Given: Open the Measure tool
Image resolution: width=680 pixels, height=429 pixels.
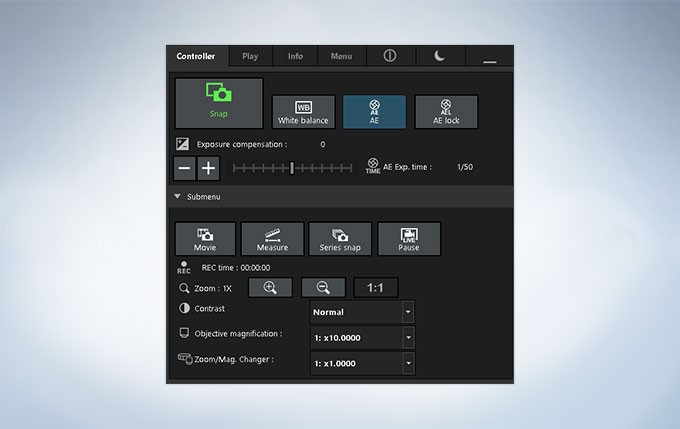Looking at the screenshot, I should click(x=272, y=239).
